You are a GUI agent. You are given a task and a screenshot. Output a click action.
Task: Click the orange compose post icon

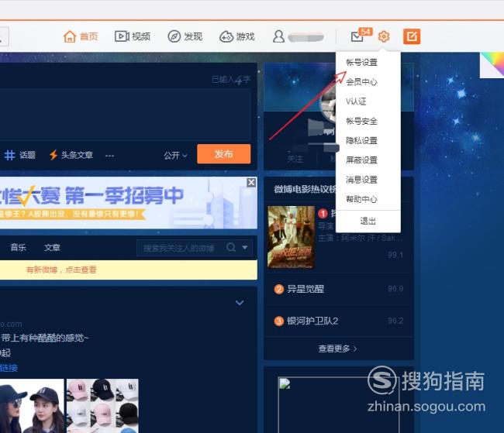[x=412, y=36]
